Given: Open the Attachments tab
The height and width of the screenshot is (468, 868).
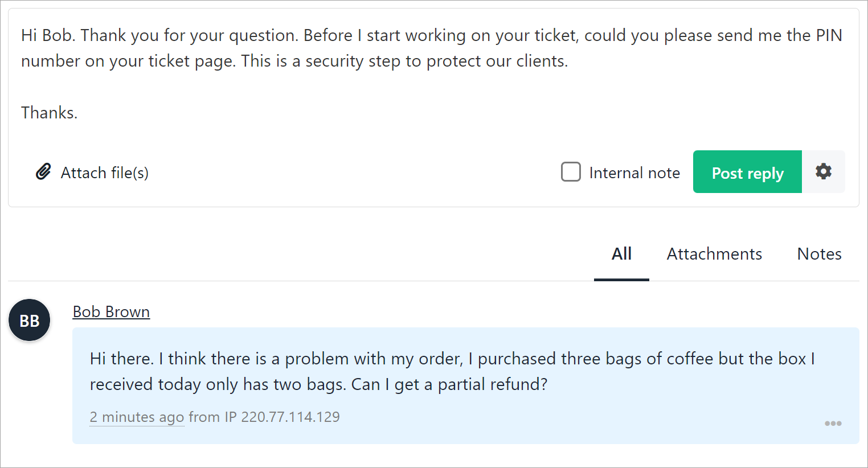Looking at the screenshot, I should pos(714,254).
